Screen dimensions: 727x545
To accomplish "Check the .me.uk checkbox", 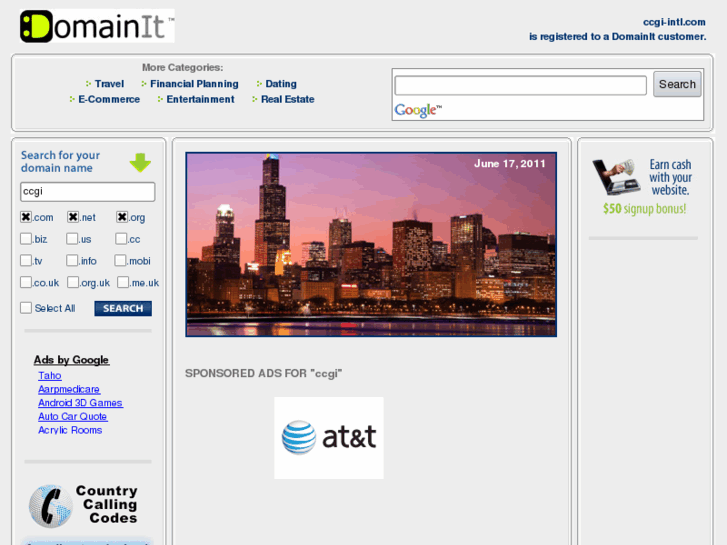I will click(x=123, y=282).
